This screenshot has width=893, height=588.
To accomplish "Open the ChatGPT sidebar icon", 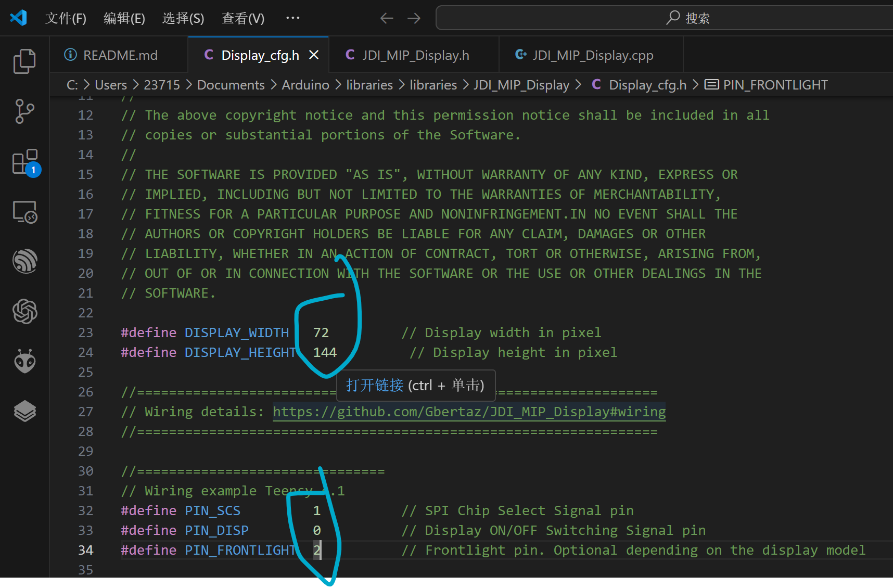I will click(x=24, y=311).
